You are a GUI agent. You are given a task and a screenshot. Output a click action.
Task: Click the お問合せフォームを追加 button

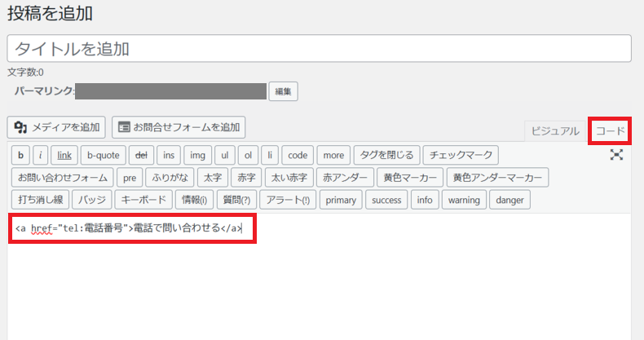pyautogui.click(x=179, y=127)
